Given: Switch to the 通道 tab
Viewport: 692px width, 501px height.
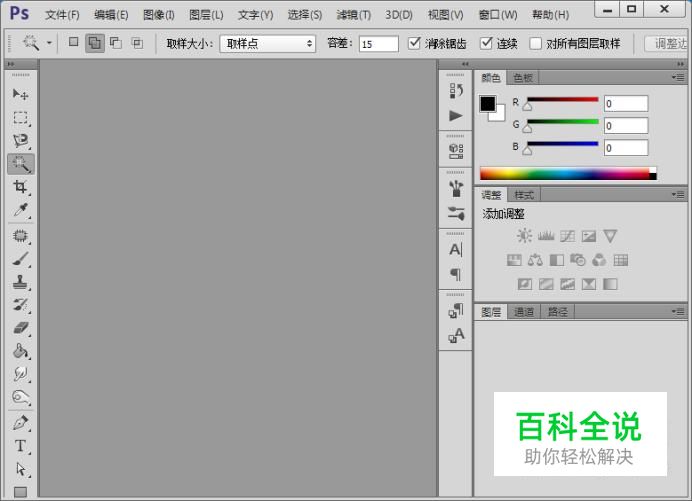Looking at the screenshot, I should [524, 312].
